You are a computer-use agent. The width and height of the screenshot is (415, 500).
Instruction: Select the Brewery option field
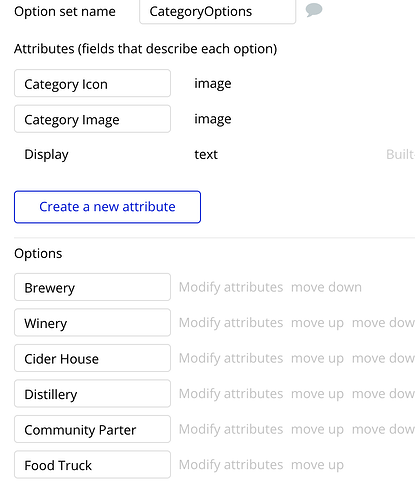click(x=92, y=287)
